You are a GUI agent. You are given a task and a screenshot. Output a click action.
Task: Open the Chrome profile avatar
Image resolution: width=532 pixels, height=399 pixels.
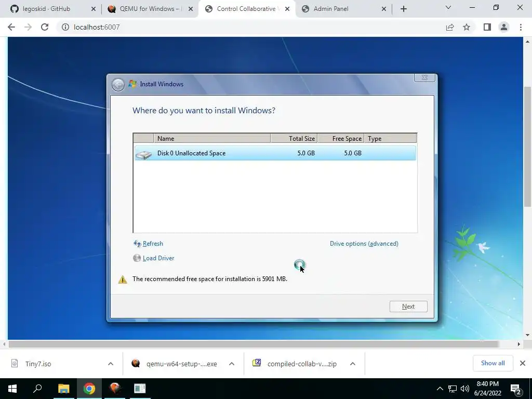click(x=504, y=27)
